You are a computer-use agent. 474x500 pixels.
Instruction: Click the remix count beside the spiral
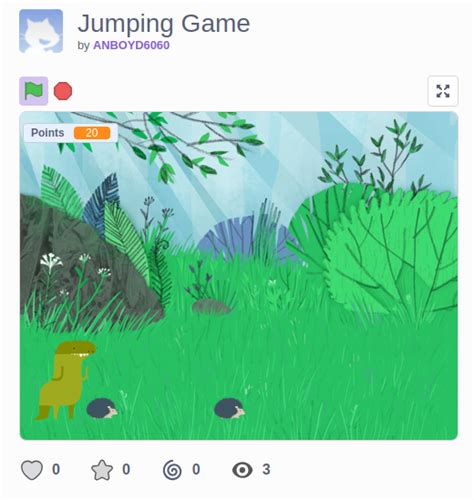[196, 469]
